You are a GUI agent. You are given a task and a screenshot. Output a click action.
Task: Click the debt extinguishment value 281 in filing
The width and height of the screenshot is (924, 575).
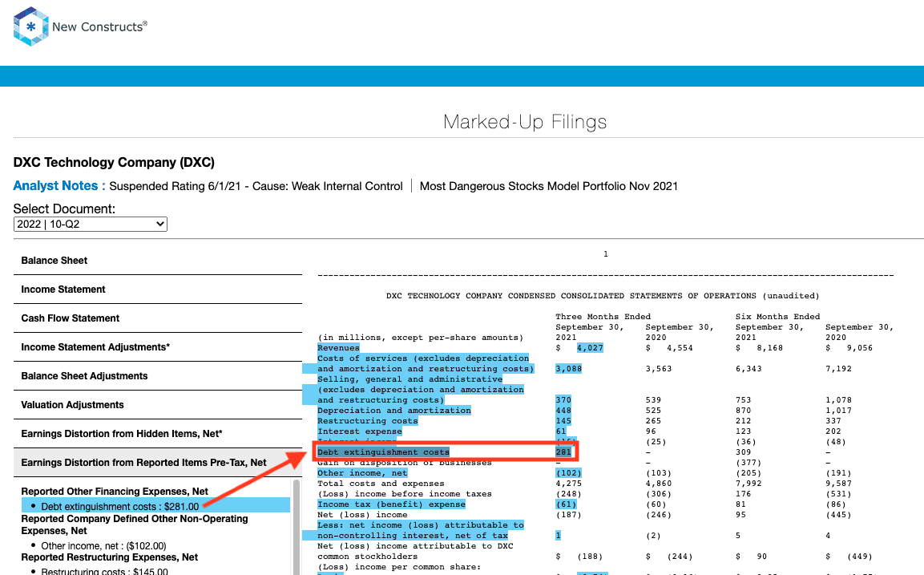point(563,452)
